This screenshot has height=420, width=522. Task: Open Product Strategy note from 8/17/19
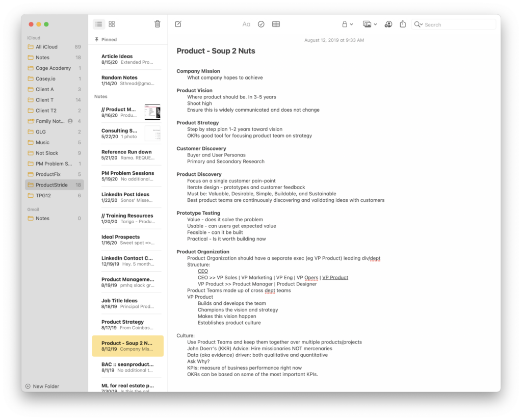[128, 325]
